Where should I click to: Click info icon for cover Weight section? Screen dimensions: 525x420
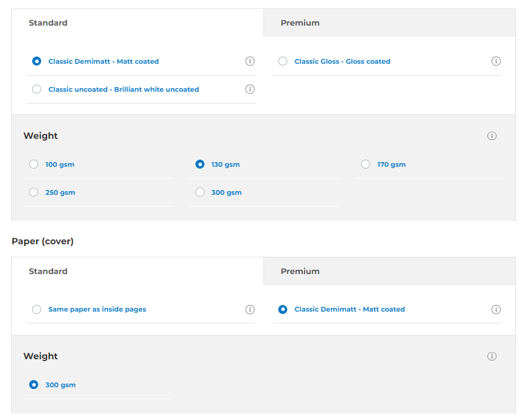(492, 356)
